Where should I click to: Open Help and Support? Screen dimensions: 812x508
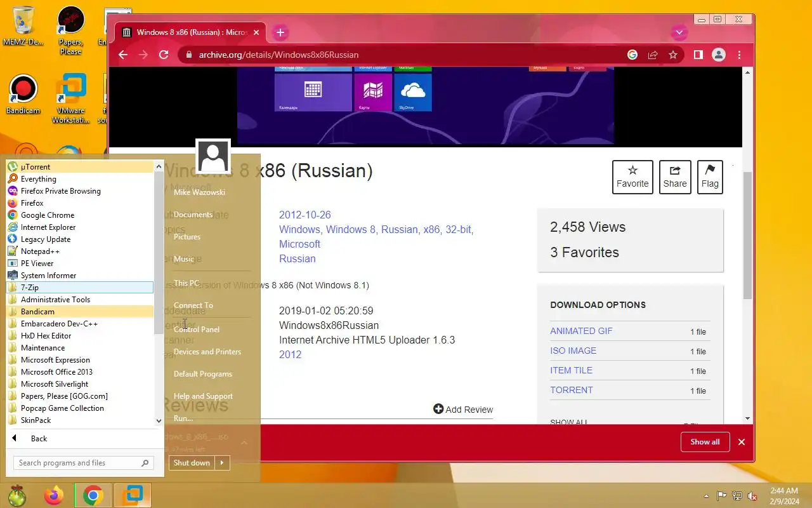click(x=203, y=396)
